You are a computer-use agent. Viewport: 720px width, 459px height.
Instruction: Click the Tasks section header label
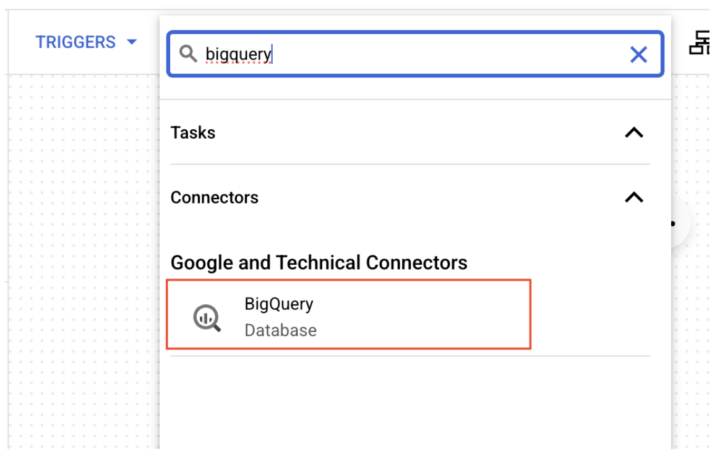coord(193,133)
